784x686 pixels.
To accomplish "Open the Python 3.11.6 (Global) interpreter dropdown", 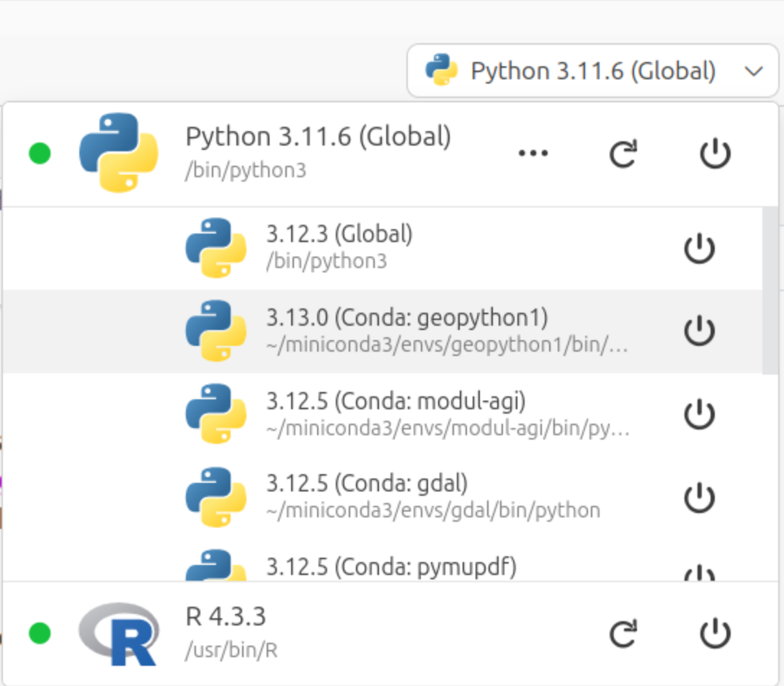I will point(592,71).
